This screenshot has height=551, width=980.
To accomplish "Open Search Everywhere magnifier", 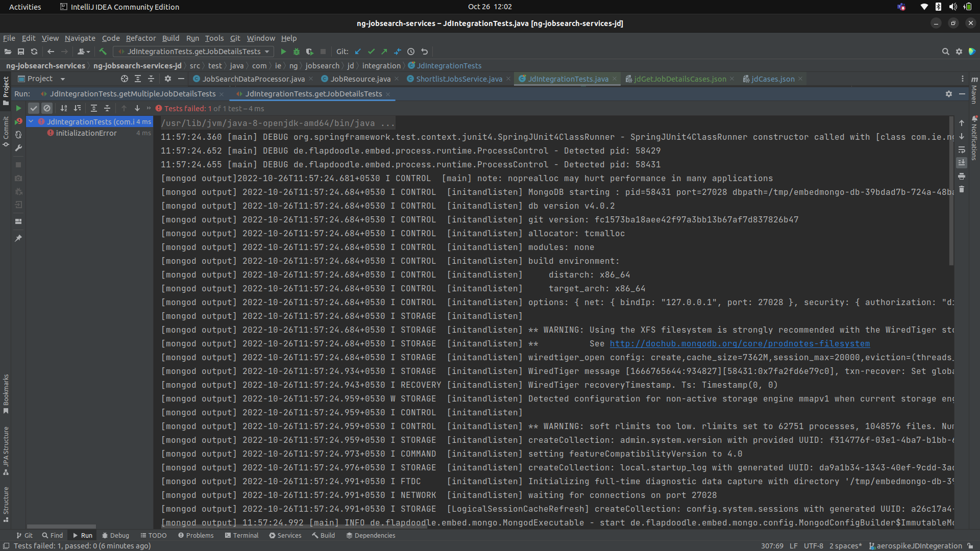I will 945,52.
